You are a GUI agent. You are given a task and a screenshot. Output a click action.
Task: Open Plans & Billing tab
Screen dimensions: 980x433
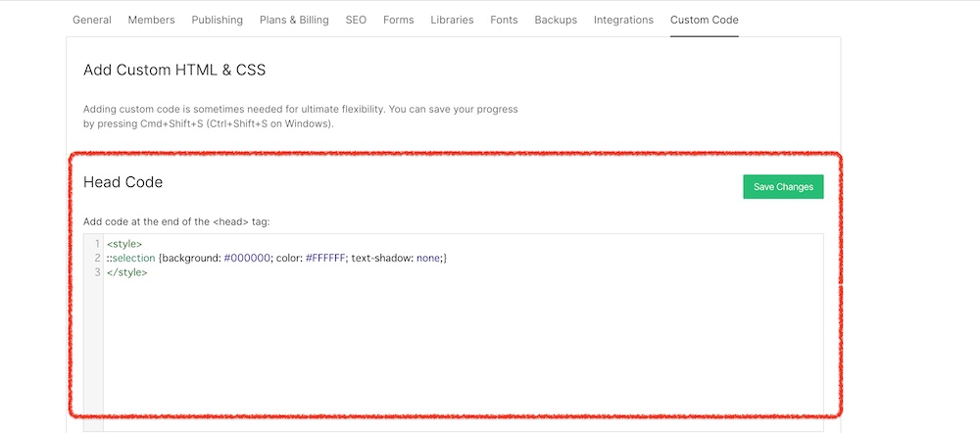tap(294, 20)
